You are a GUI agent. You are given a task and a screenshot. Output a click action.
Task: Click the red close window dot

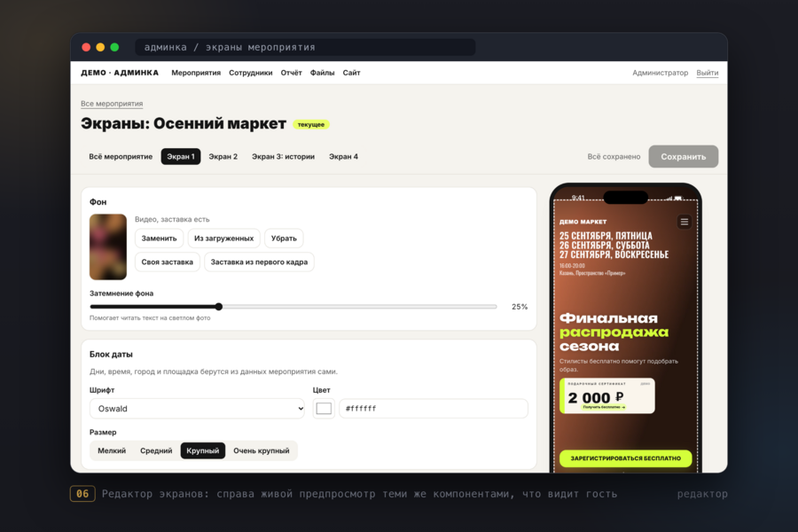[x=86, y=47]
